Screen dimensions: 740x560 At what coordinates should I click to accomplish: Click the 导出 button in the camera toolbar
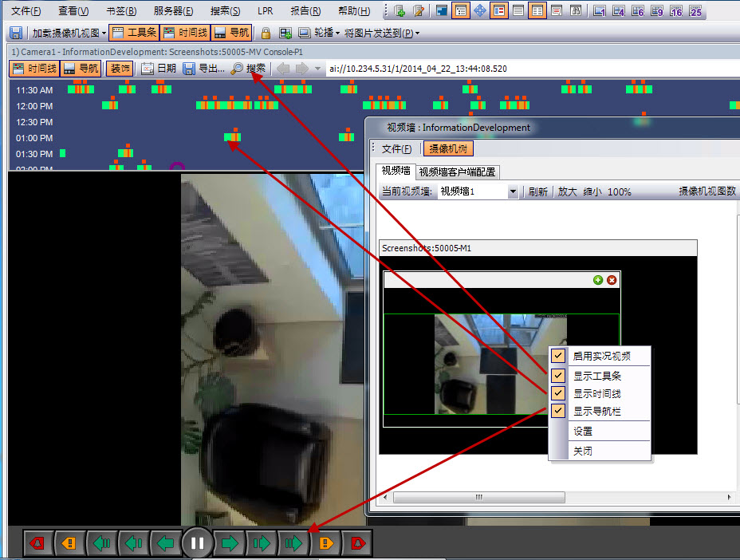click(204, 69)
